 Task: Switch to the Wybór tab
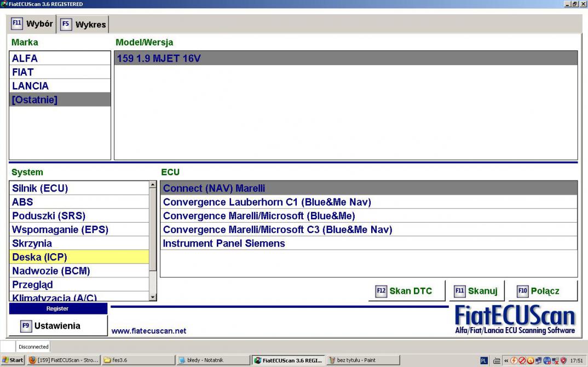coord(32,24)
